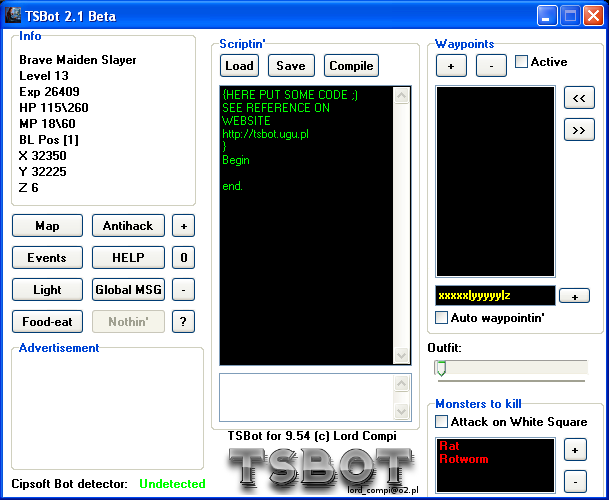Click the '>>' waypoint navigation button
This screenshot has height=500, width=609.
pos(579,130)
